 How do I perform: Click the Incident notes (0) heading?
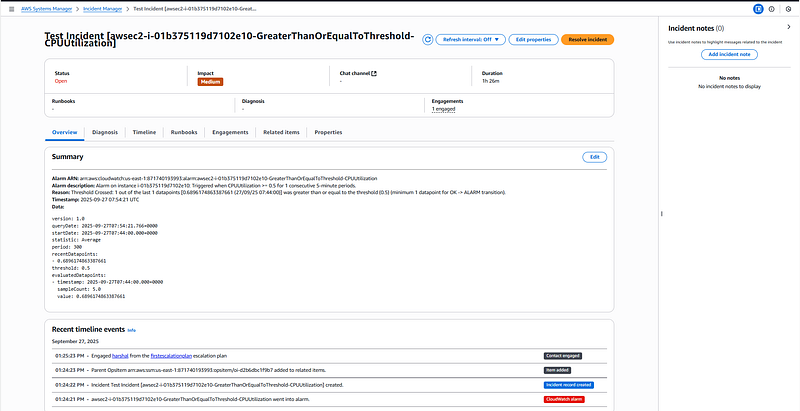pos(696,29)
